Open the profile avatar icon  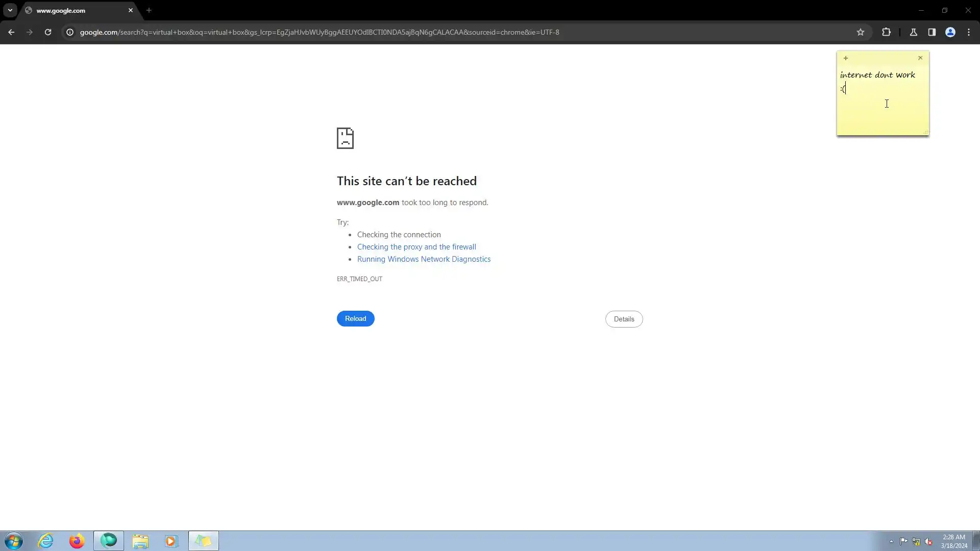[950, 32]
